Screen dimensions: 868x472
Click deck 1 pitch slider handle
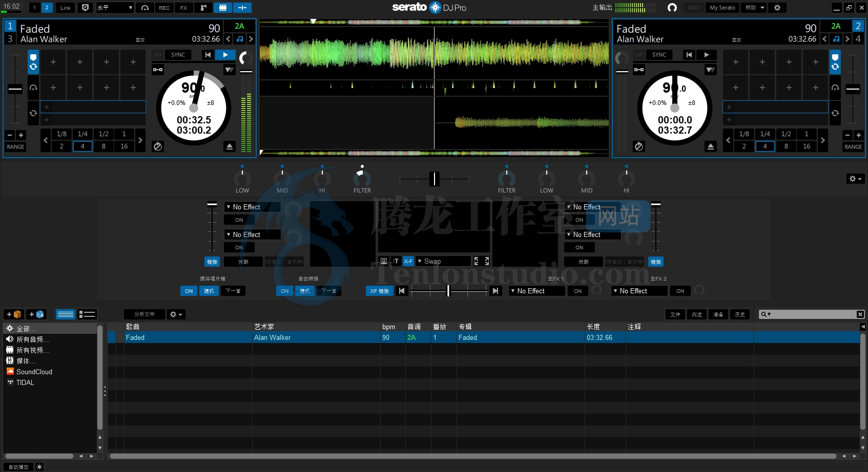click(15, 89)
